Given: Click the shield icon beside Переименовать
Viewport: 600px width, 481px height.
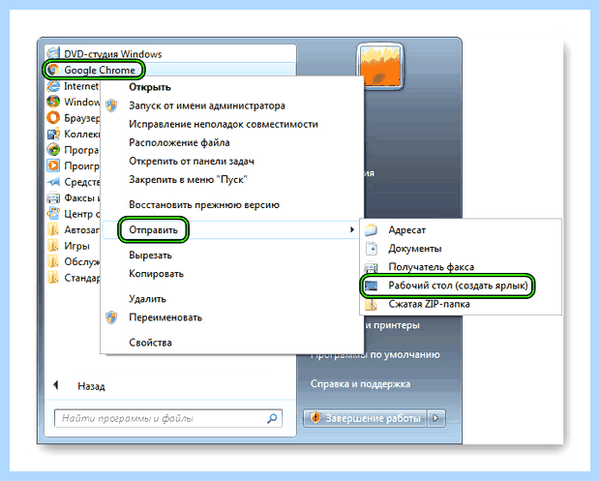Looking at the screenshot, I should 111,317.
